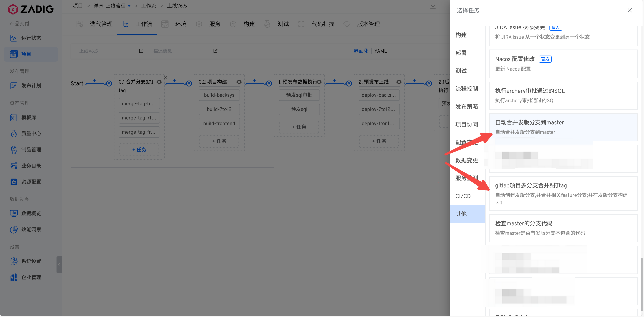The height and width of the screenshot is (317, 644).
Task: Edit the workflow name 上线V6.5 with the pencil icon
Action: tap(141, 51)
